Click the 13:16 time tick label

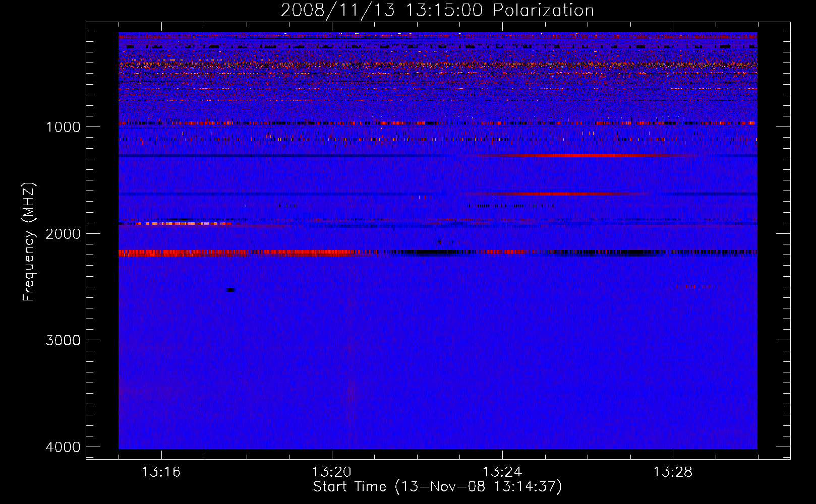pos(161,472)
